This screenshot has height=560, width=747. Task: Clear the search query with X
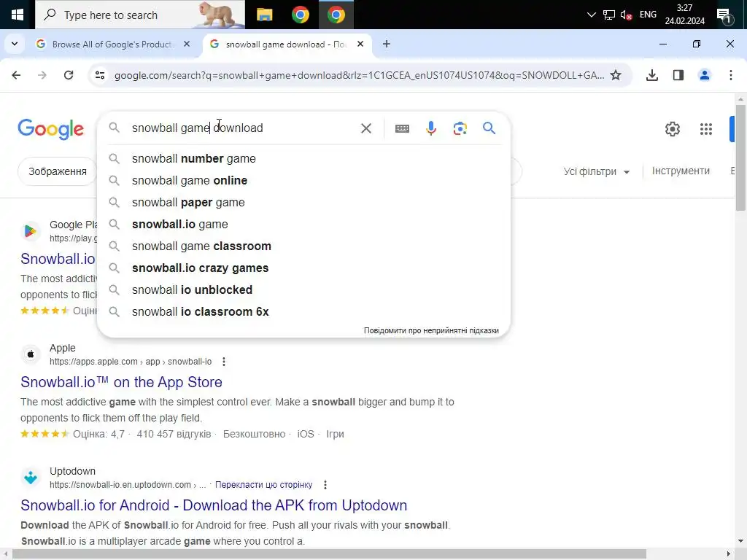(366, 128)
